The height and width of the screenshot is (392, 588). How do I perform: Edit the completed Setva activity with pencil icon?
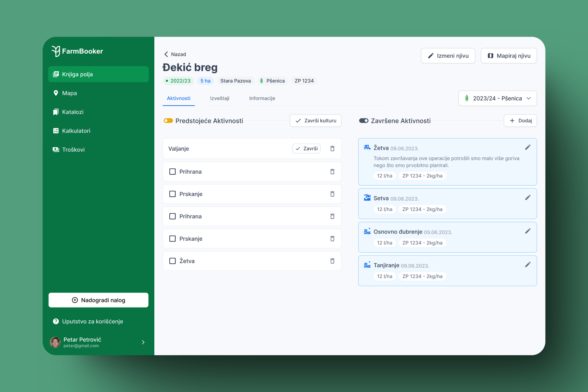click(x=528, y=198)
